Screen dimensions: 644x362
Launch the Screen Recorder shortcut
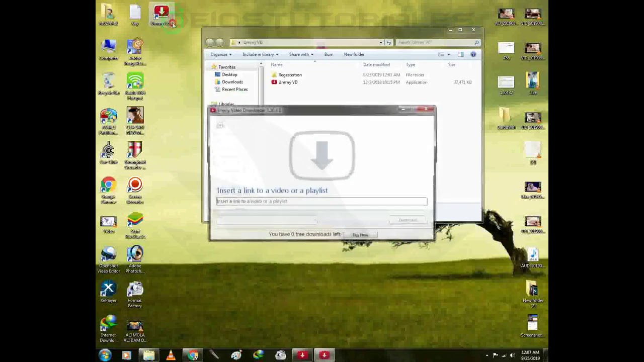(x=135, y=191)
